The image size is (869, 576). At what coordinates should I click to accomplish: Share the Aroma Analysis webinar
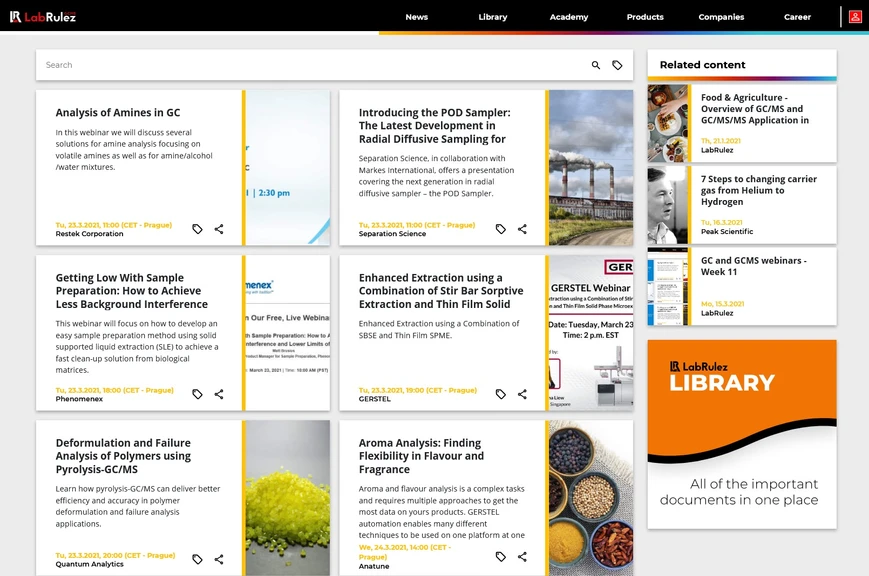click(522, 557)
